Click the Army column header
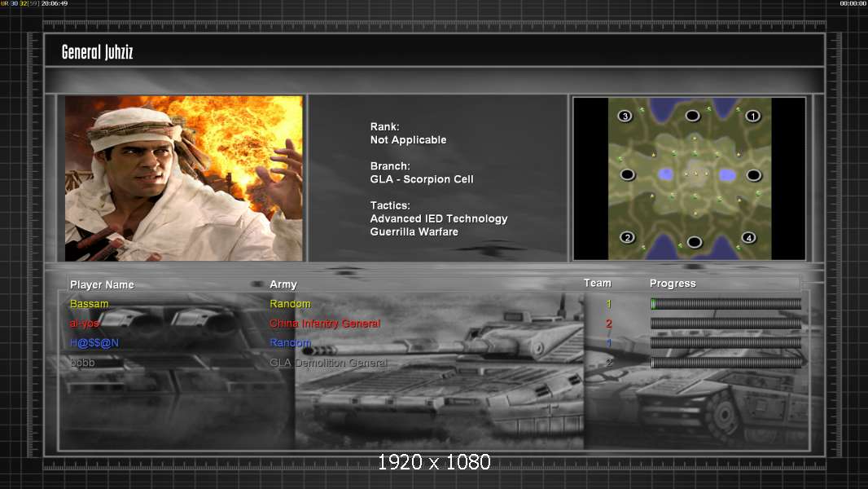 click(283, 284)
